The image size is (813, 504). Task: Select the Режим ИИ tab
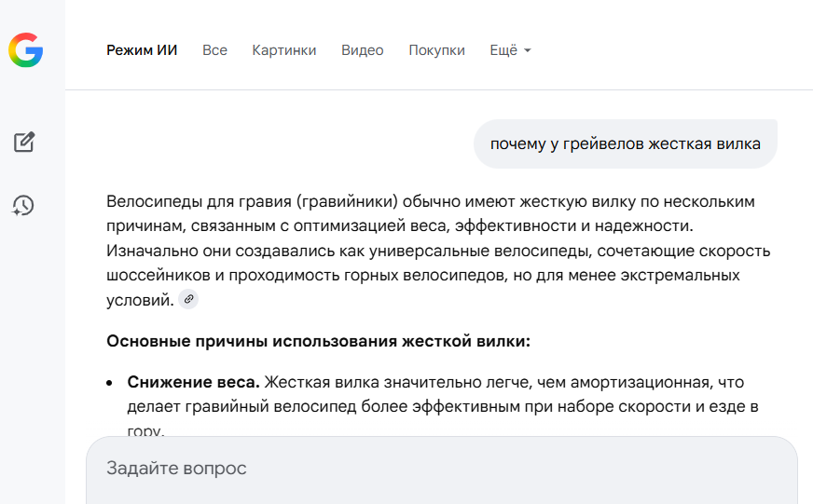tap(142, 50)
